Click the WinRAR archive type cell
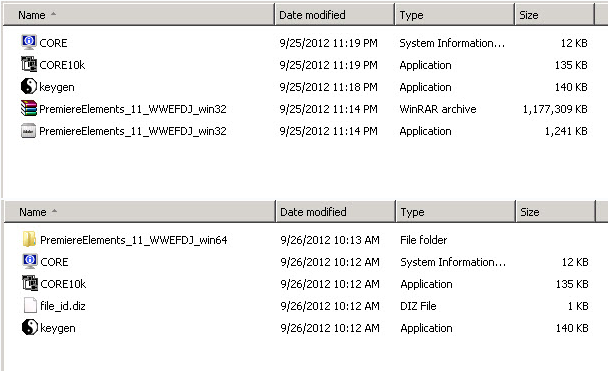 438,109
